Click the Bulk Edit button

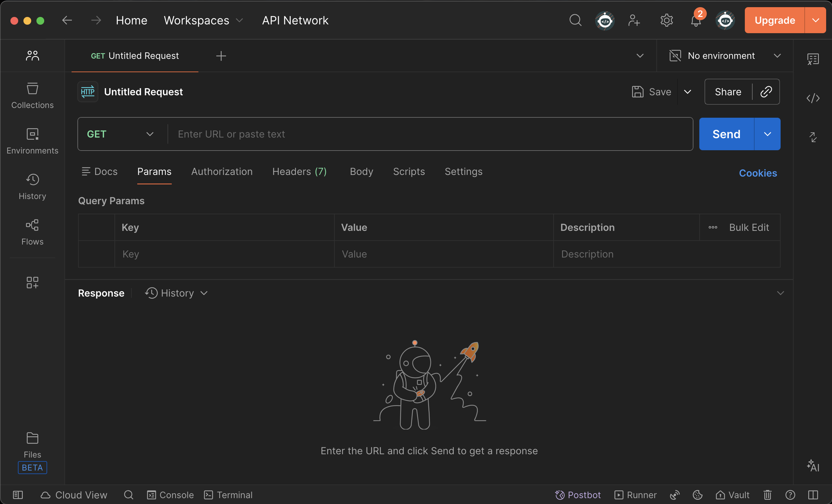(x=749, y=227)
